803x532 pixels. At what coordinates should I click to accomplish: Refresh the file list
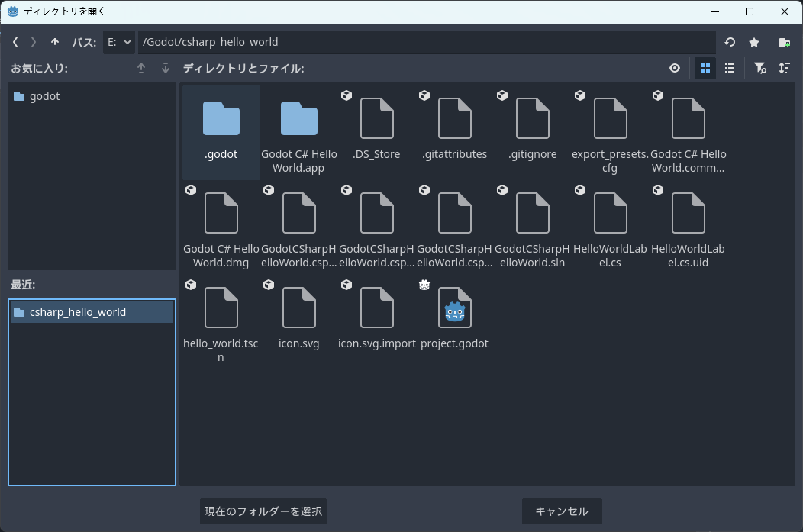tap(730, 42)
